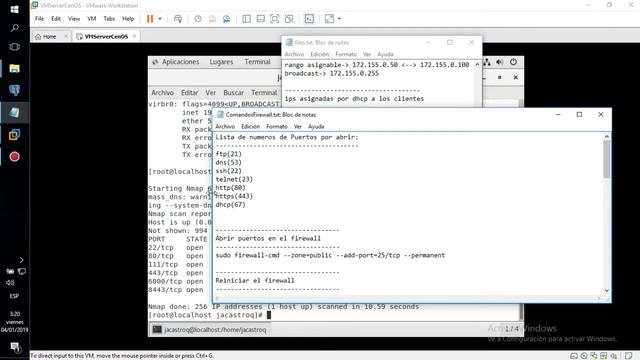Open Formato menu in Files.txt Notepad
The height and width of the screenshot is (360, 640).
(x=346, y=54)
